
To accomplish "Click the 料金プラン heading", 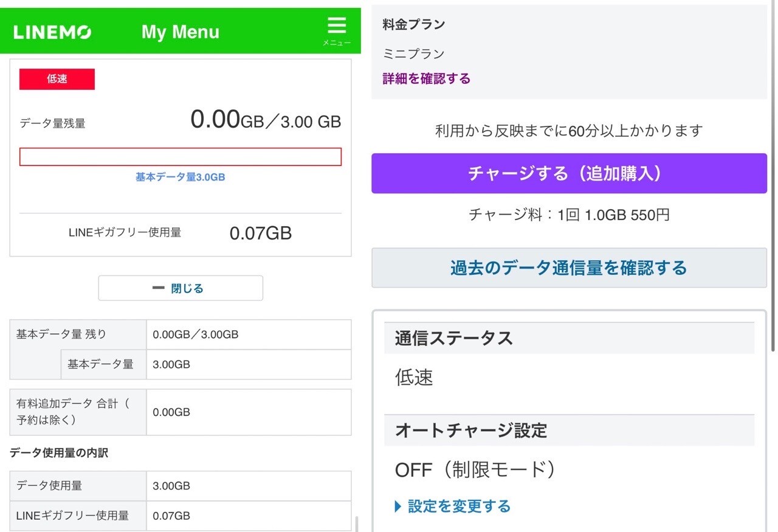I will (414, 25).
